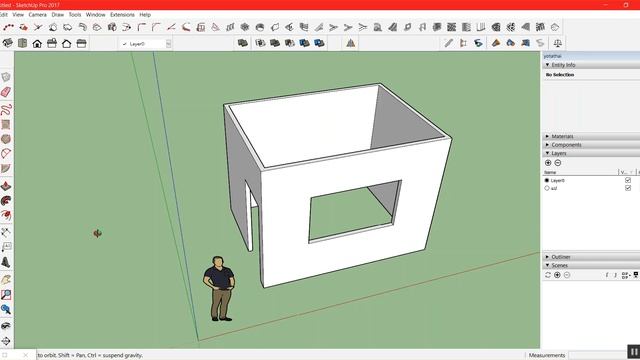Viewport: 640px width, 360px height.
Task: Click the Iso view icon
Action: point(7,43)
